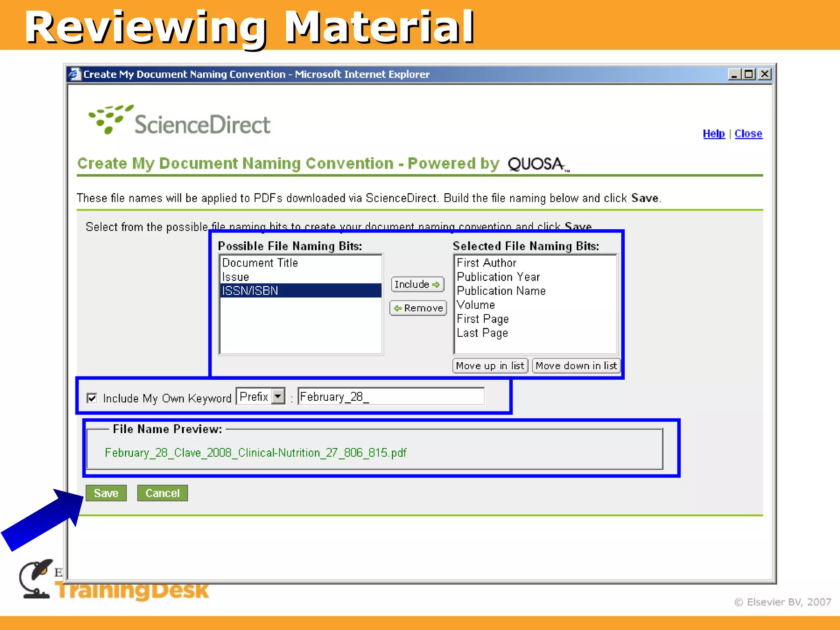The image size is (840, 630).
Task: Uncheck Include My Own Keyword checkbox
Action: pos(92,398)
